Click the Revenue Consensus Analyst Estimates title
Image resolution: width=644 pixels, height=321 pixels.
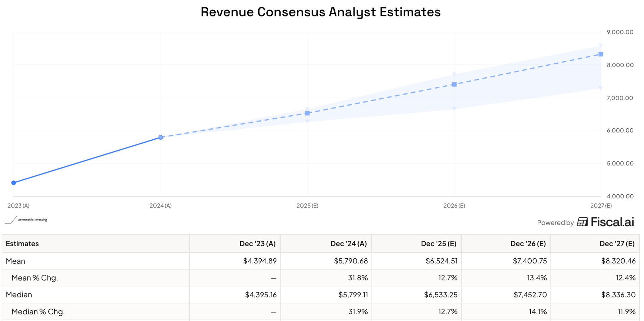[320, 12]
